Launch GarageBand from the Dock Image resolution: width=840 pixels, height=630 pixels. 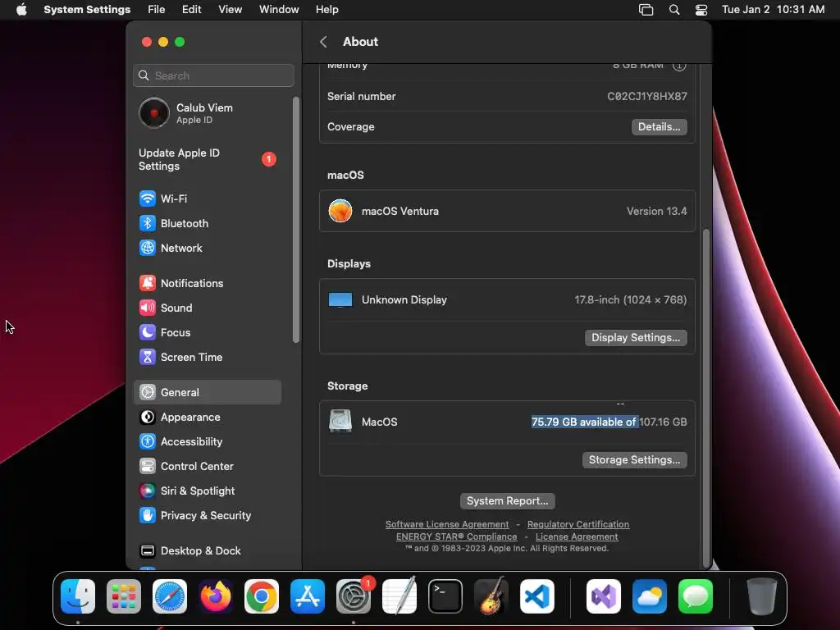point(491,596)
